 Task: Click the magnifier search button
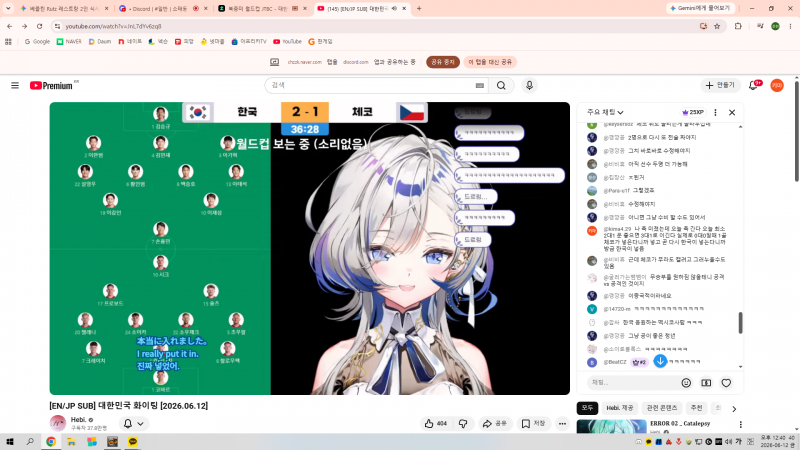coord(502,86)
